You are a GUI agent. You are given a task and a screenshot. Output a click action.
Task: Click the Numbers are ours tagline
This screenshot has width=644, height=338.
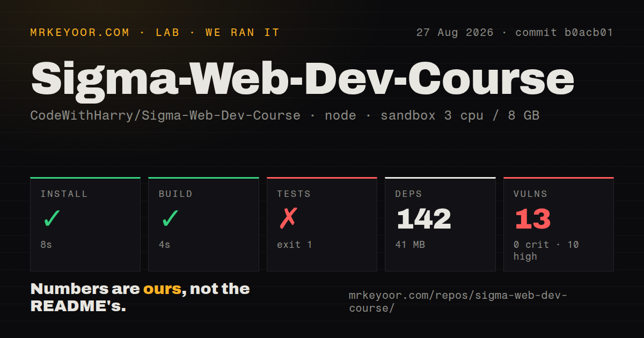[x=140, y=298]
